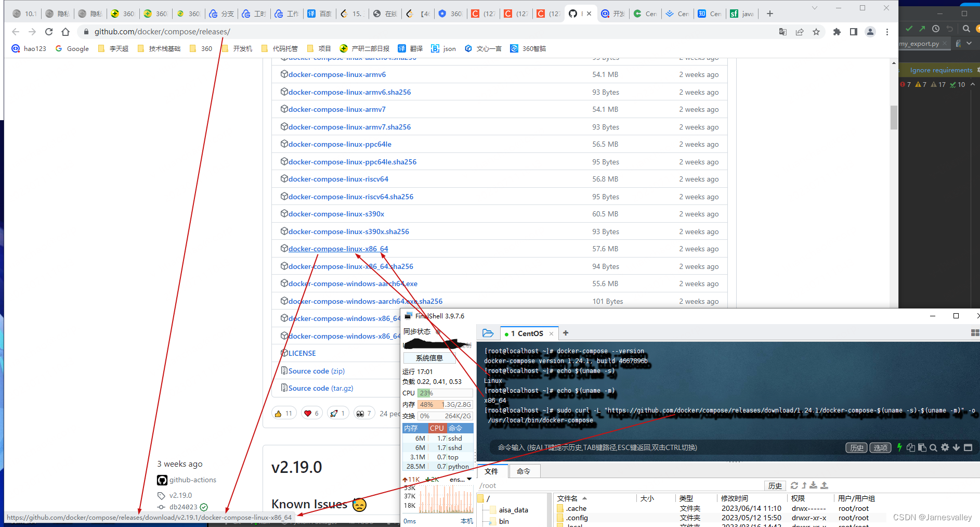
Task: Click upload icon in FinalShell file toolbar
Action: (824, 485)
